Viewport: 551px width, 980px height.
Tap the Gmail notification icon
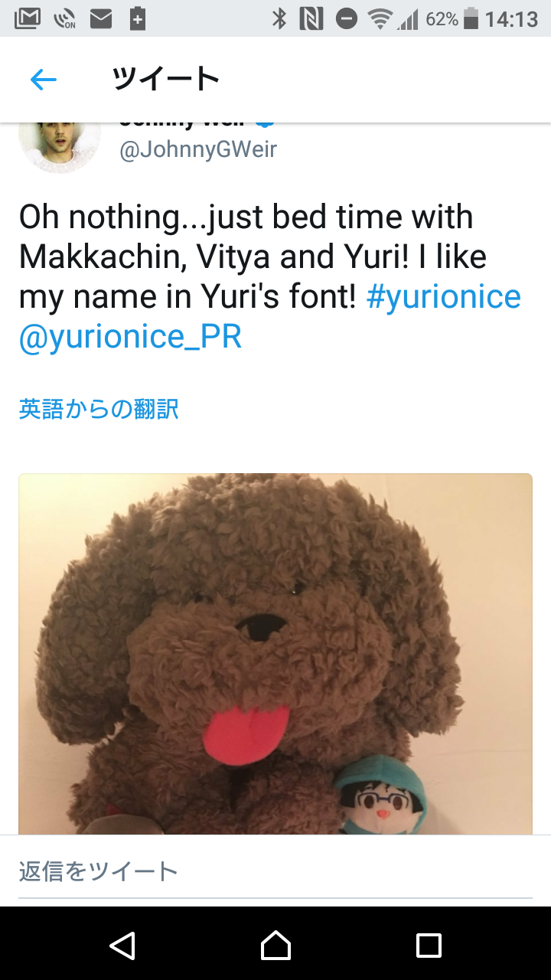27,18
